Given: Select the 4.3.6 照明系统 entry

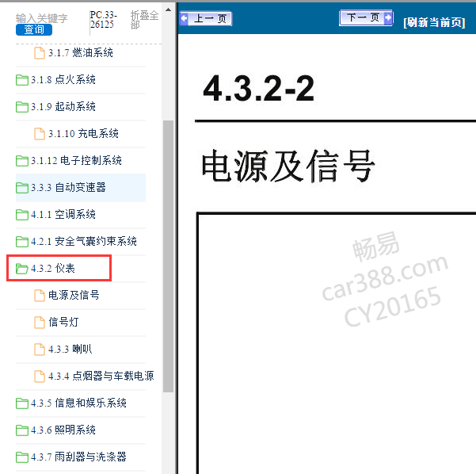Looking at the screenshot, I should coord(63,430).
